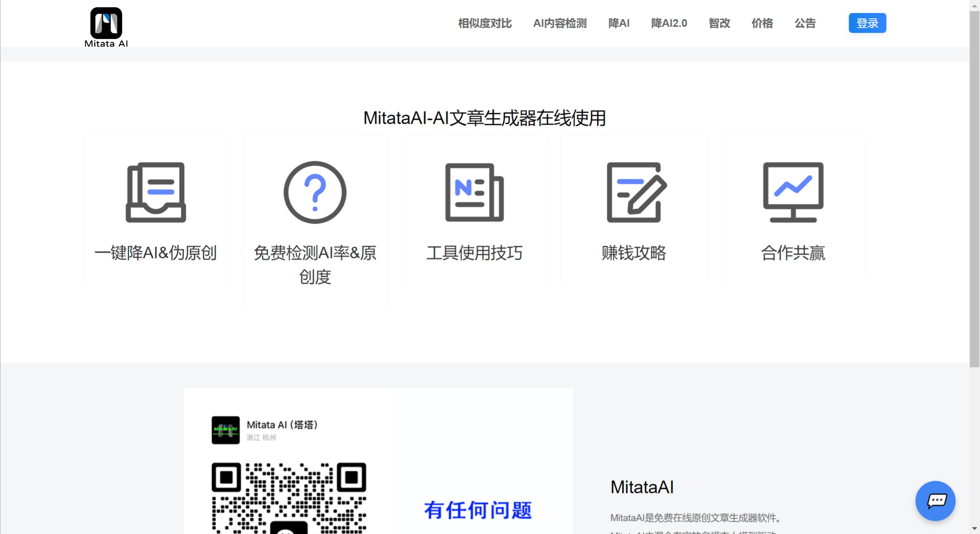
Task: Open the 免费检测AI率&原创度 card
Action: click(314, 220)
